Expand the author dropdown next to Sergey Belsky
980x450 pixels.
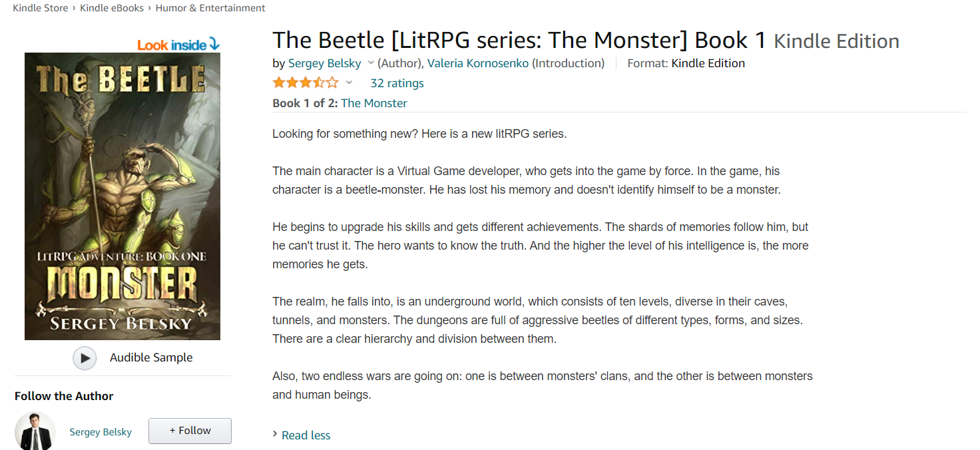point(371,63)
